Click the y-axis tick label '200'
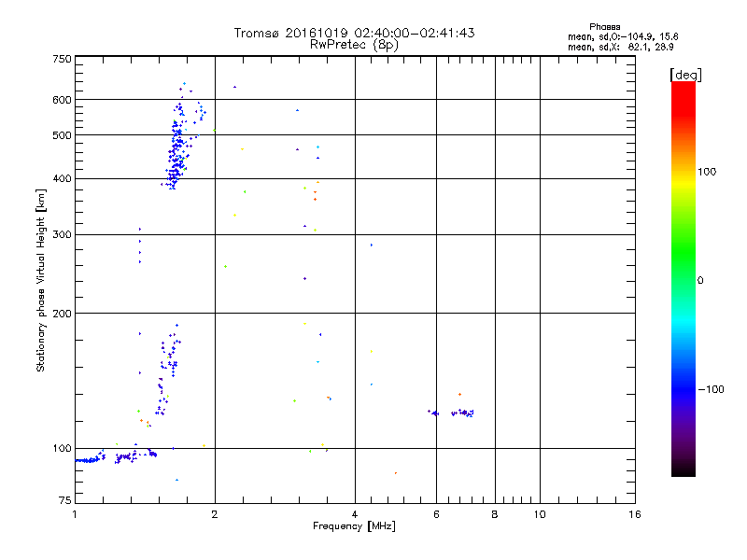This screenshot has width=747, height=560. tap(62, 314)
